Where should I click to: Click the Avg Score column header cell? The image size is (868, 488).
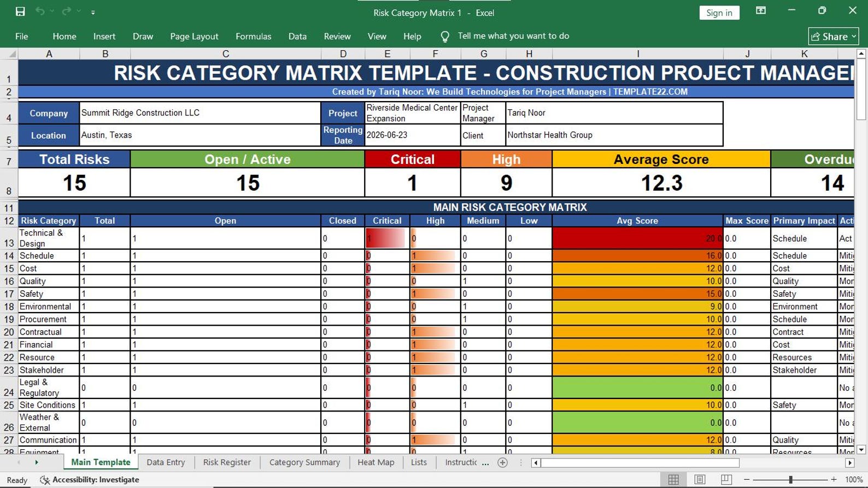(637, 220)
